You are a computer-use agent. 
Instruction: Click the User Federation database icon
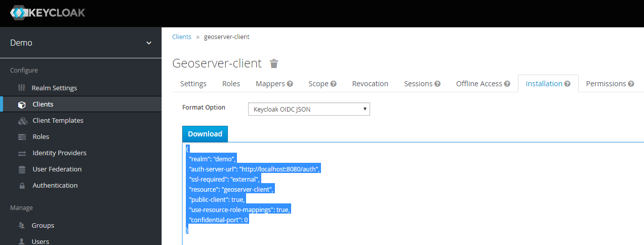(x=22, y=169)
